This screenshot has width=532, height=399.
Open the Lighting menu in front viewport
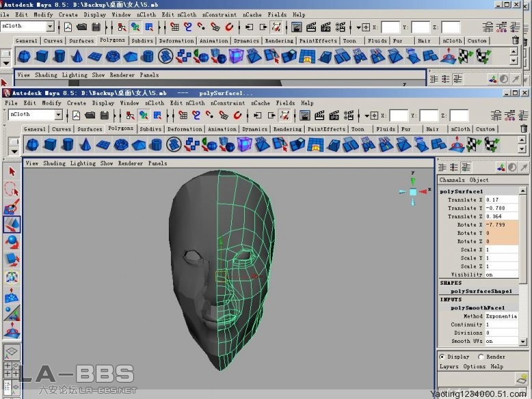(83, 164)
